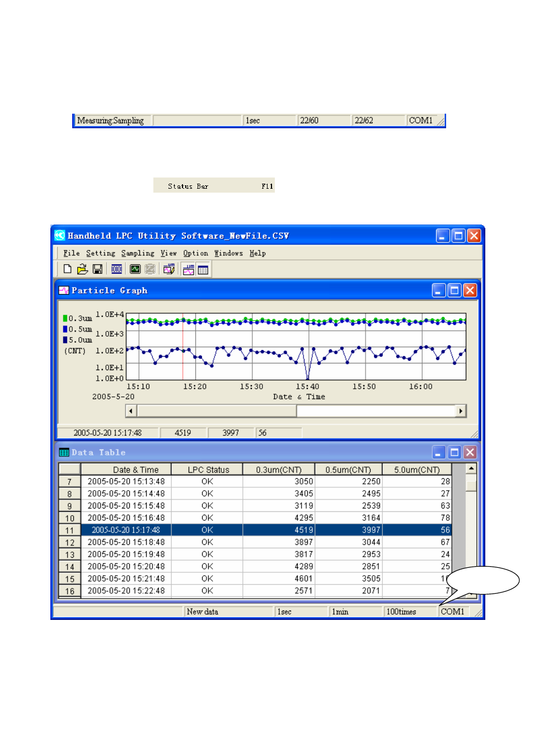Click the application logo icon in title bar

pyautogui.click(x=60, y=236)
